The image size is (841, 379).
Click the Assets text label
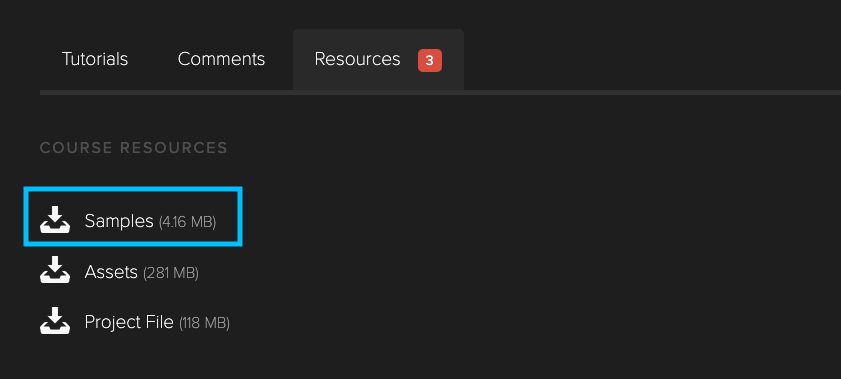[111, 272]
